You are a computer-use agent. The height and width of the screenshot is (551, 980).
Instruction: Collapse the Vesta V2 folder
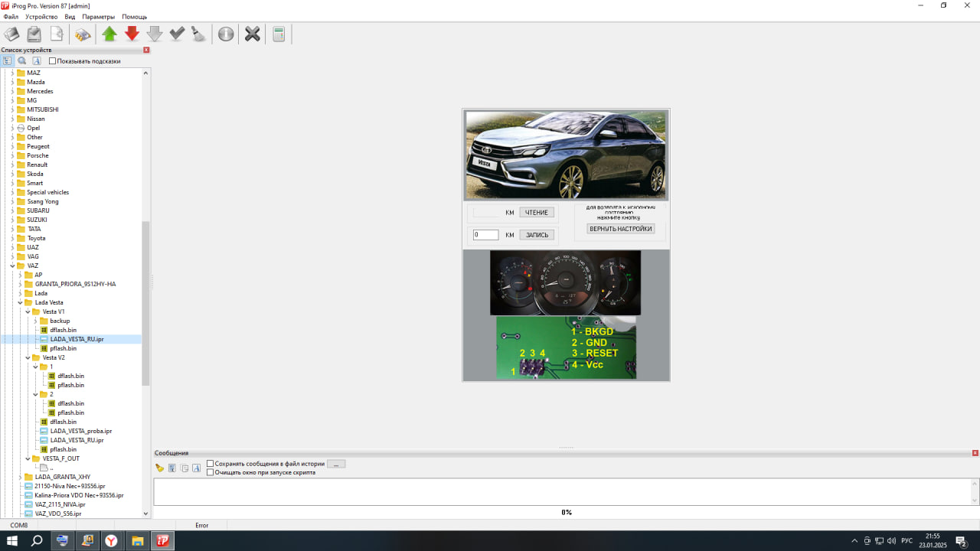[28, 357]
